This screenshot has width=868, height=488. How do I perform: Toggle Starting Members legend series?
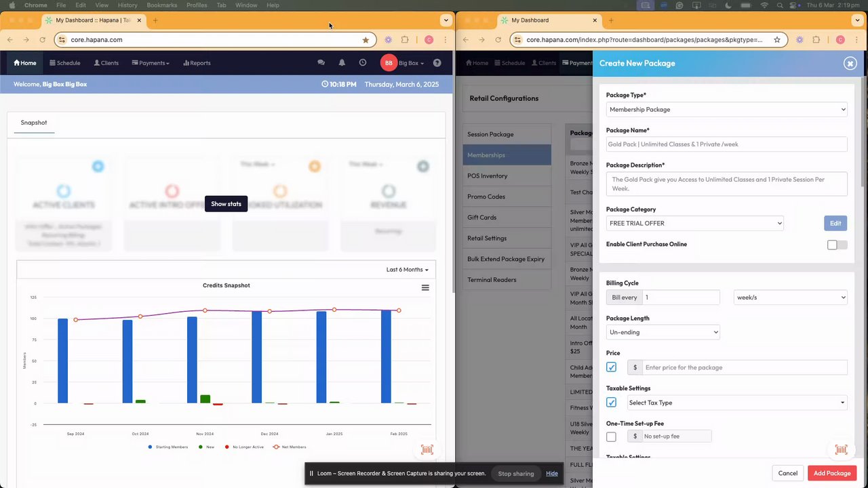click(x=167, y=447)
